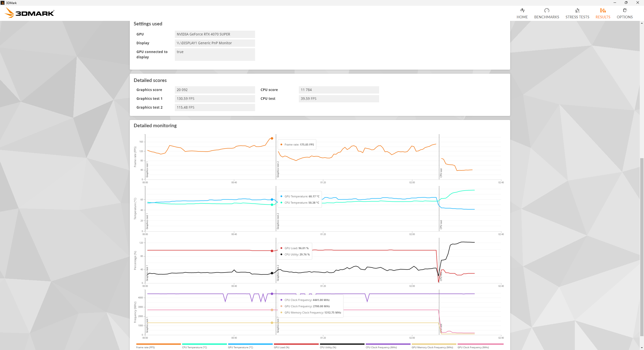Click the Detailed scores heading

coord(150,80)
